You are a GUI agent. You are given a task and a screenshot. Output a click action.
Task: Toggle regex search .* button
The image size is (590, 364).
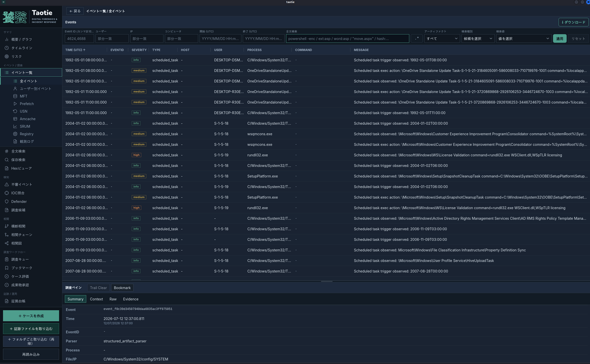pos(417,38)
